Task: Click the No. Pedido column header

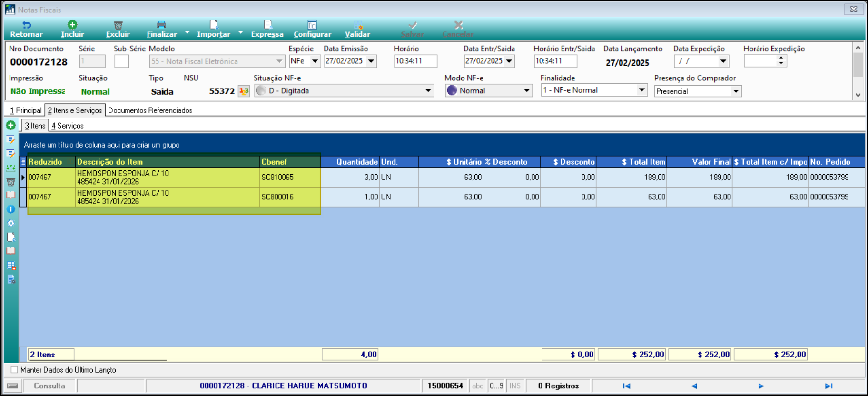Action: click(837, 162)
